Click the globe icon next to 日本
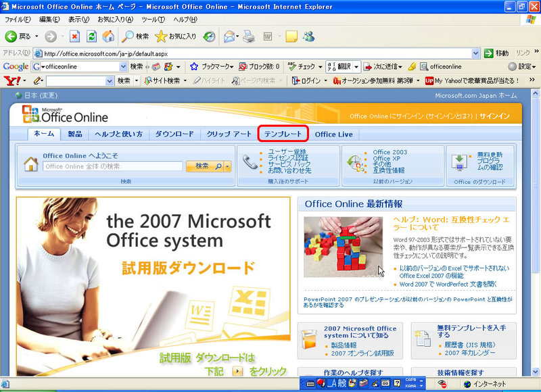Viewport: 541px width, 392px height. tap(19, 95)
